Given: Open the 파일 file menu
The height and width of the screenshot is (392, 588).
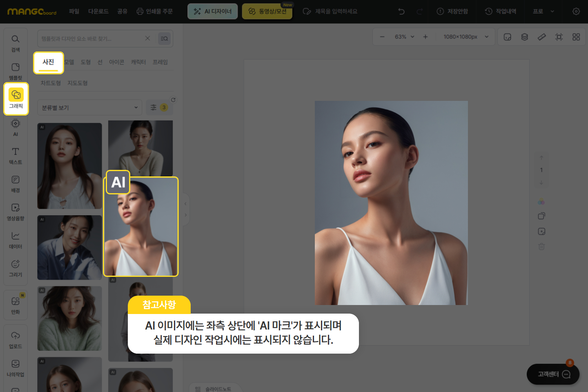Looking at the screenshot, I should pos(74,11).
